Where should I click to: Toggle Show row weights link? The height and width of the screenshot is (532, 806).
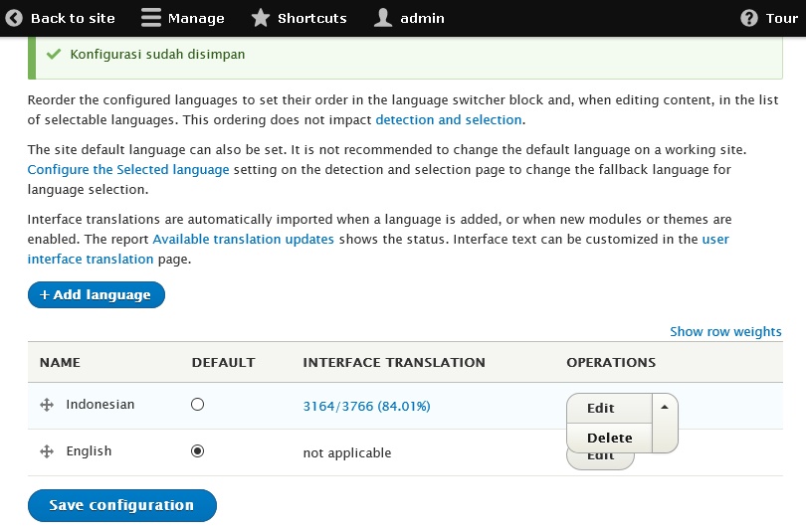pos(725,331)
